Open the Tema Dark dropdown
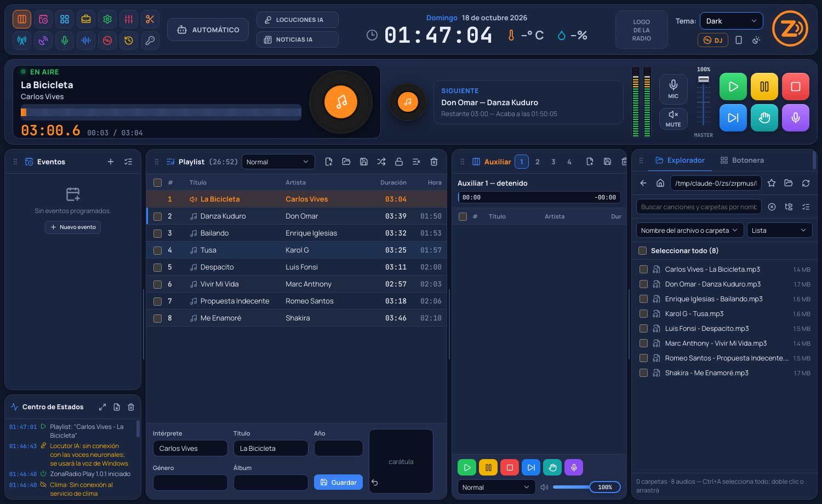The height and width of the screenshot is (504, 822). pyautogui.click(x=731, y=21)
